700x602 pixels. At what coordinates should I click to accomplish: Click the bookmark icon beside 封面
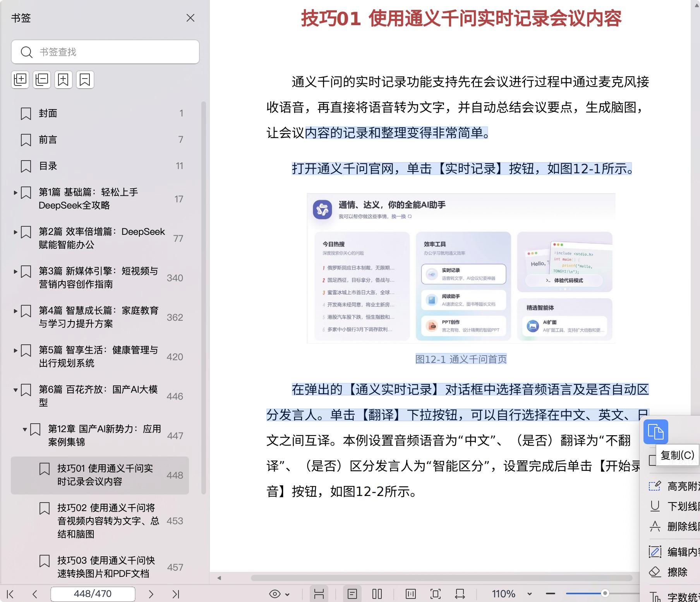(x=26, y=114)
